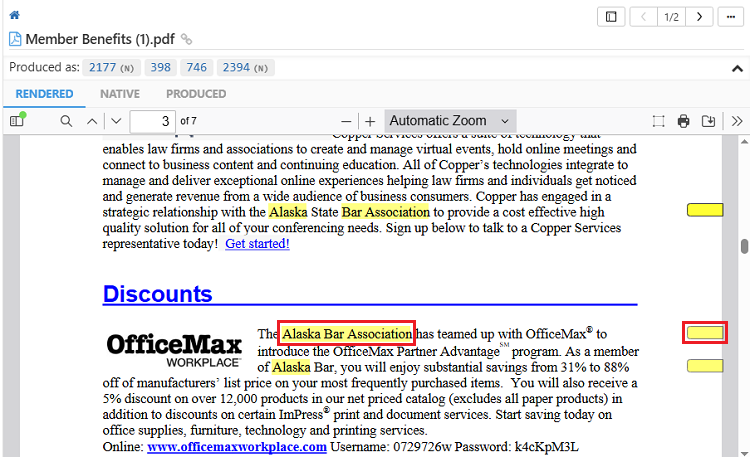The image size is (750, 457).
Task: Follow the Get started! link
Action: (257, 244)
